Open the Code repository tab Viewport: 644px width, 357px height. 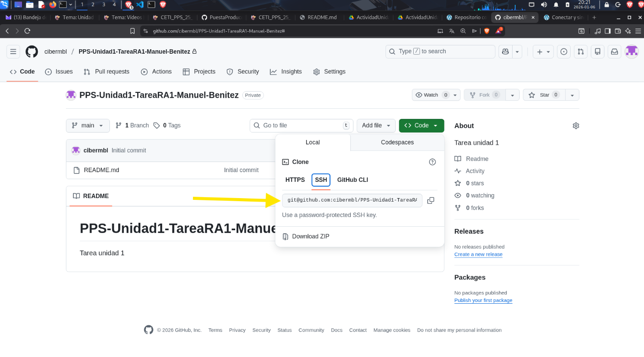tap(22, 72)
